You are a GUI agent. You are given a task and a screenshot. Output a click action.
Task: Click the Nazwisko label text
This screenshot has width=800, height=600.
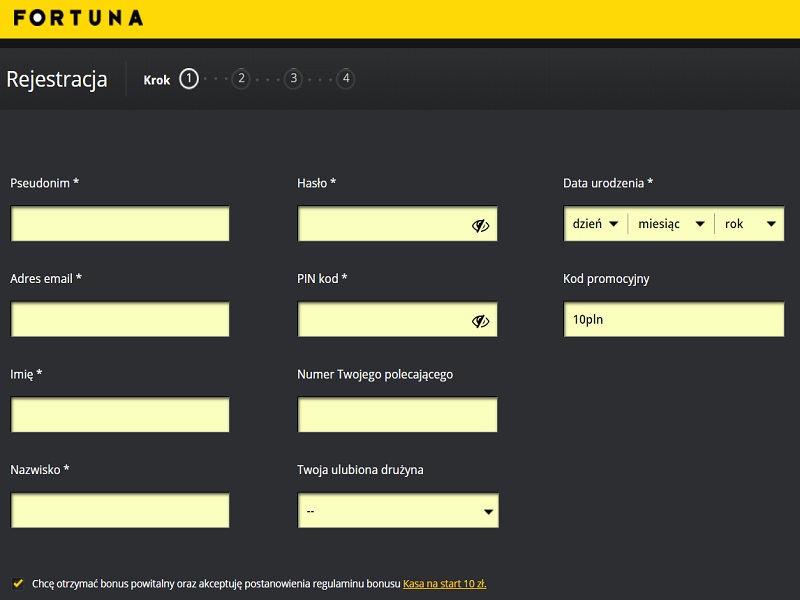pos(40,470)
